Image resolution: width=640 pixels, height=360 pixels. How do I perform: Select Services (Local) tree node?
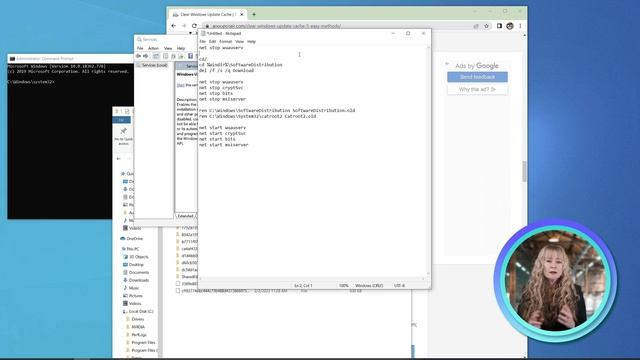[152, 65]
